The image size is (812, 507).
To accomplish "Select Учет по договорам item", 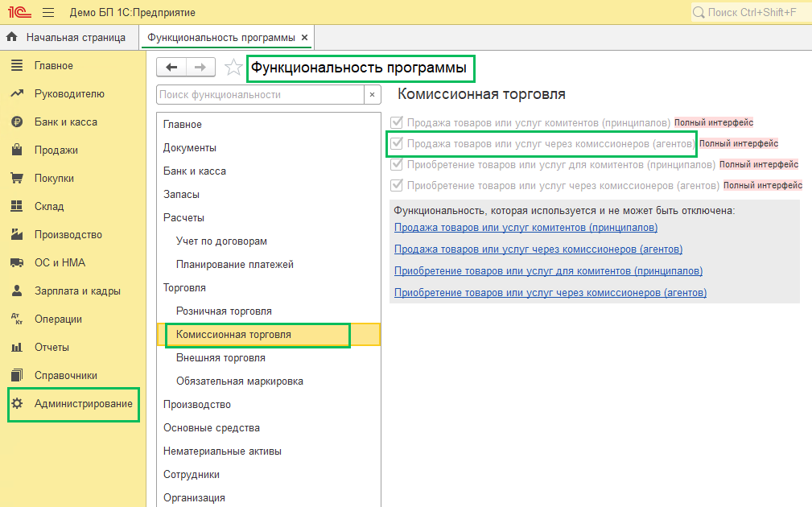I will (268, 241).
